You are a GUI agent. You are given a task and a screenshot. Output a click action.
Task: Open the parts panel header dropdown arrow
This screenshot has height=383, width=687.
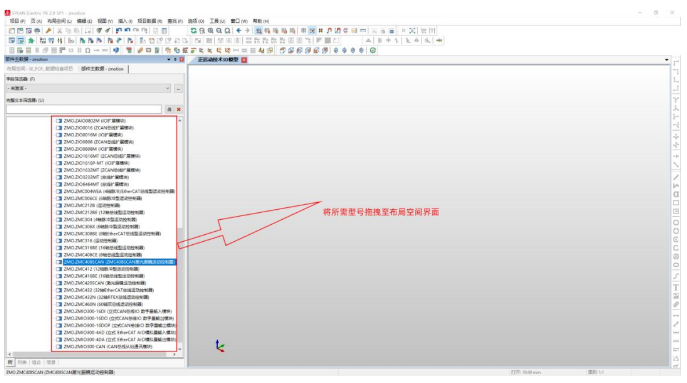[x=169, y=60]
